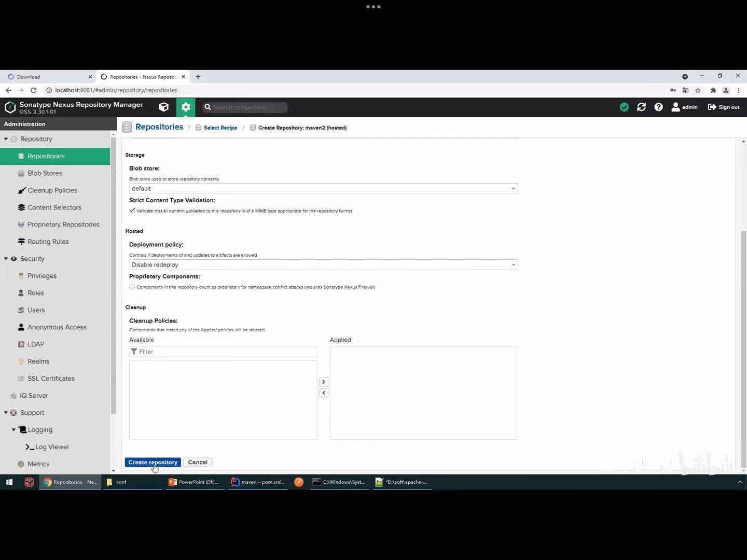Open the browser extensions puzzle icon
This screenshot has width=747, height=560.
(x=713, y=90)
